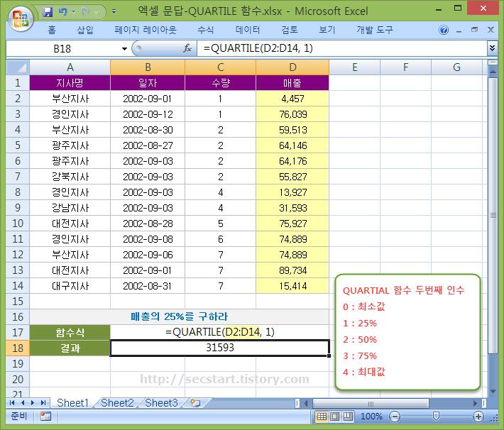Screen dimensions: 504x430
Task: Open the Name Box dropdown arrow
Action: [124, 49]
